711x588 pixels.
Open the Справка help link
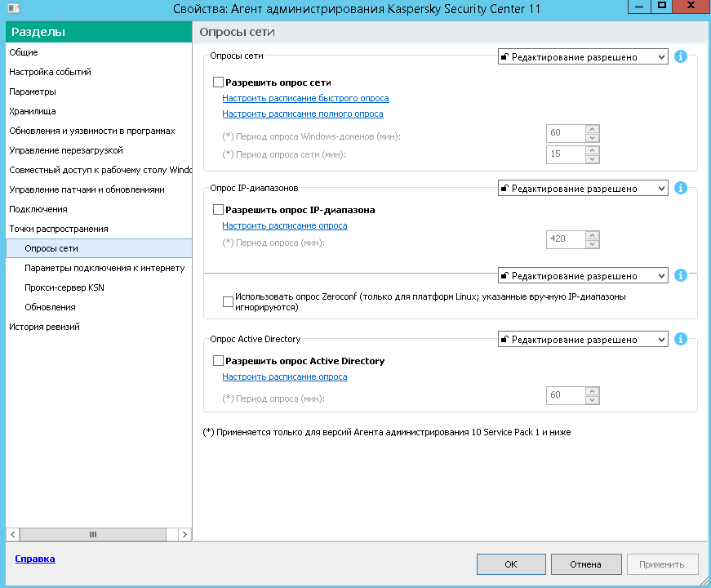35,559
